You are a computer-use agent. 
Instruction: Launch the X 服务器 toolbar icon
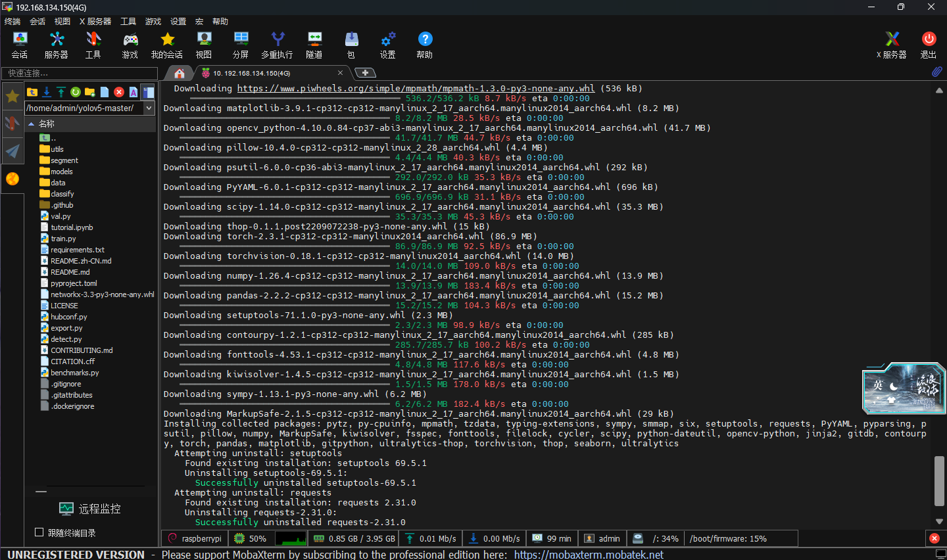[x=892, y=45]
